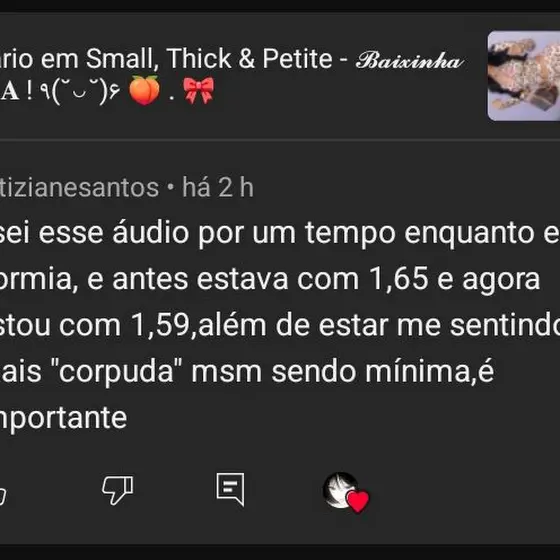Dislike the comment with thumbs-down icon
This screenshot has width=560, height=560.
click(x=118, y=489)
